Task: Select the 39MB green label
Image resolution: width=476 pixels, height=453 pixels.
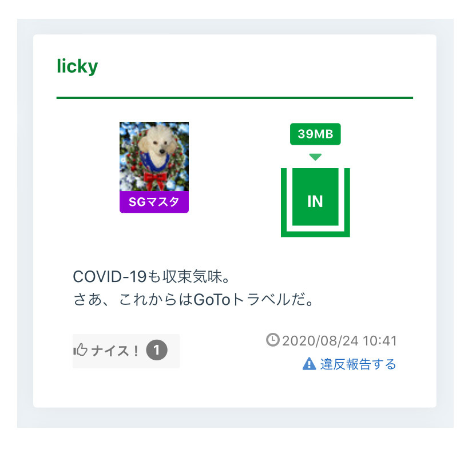Action: pyautogui.click(x=315, y=134)
